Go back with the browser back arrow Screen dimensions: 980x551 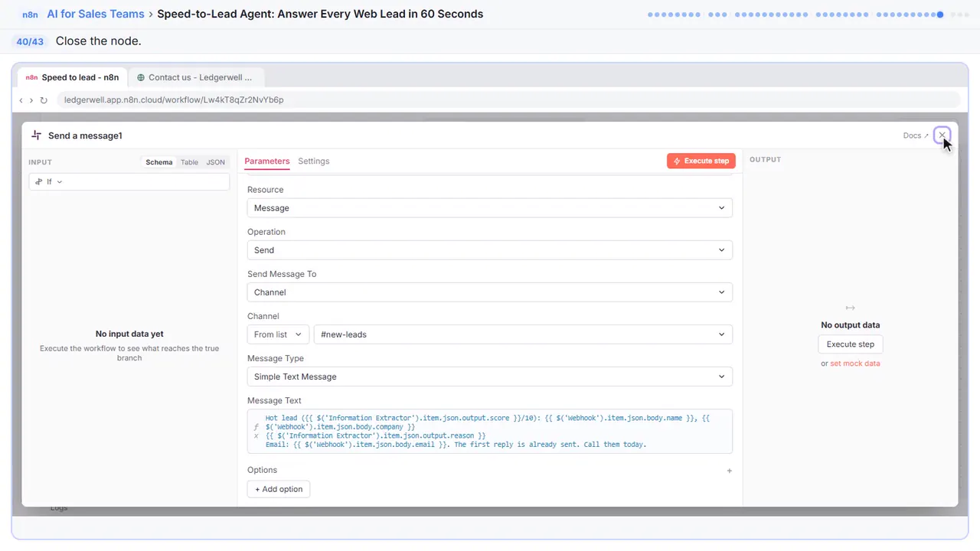coord(21,100)
